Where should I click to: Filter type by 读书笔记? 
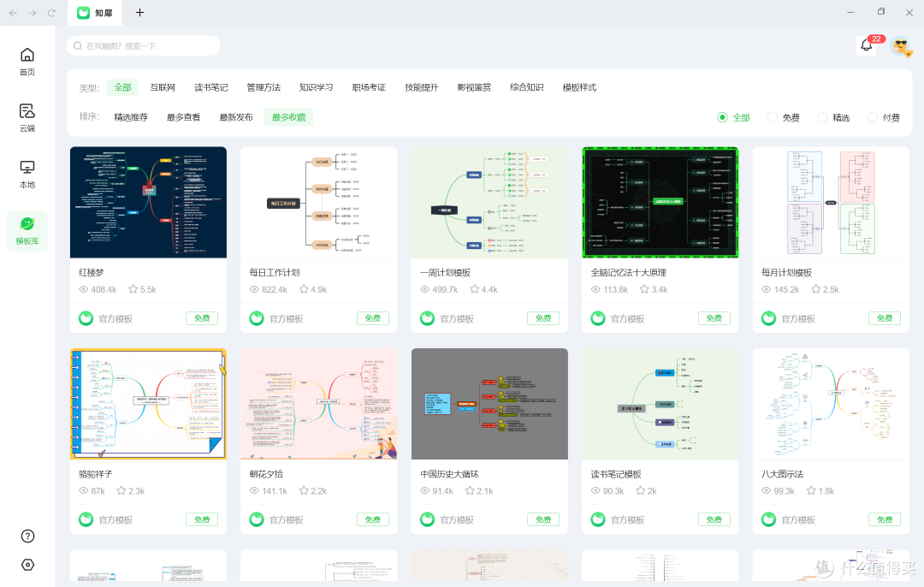pos(211,87)
